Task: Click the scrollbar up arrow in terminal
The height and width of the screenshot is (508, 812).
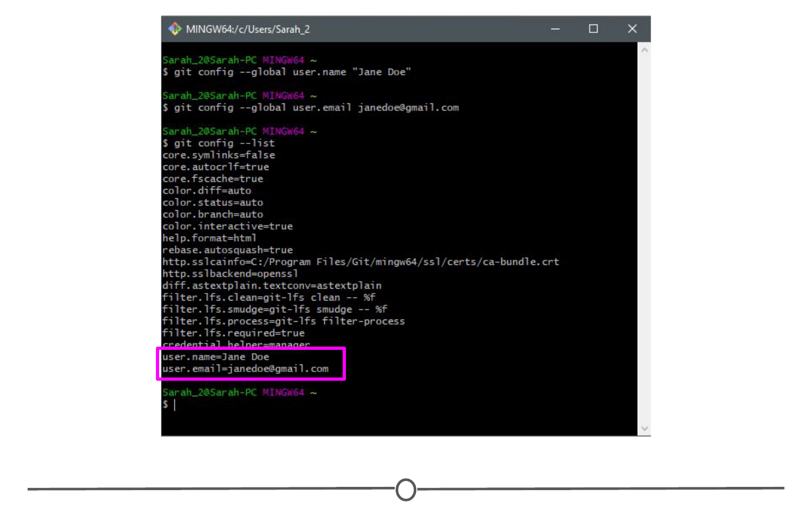Action: (644, 50)
